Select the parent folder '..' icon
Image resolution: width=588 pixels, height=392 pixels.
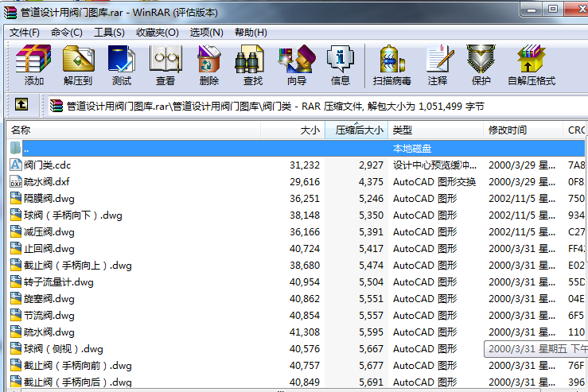pyautogui.click(x=15, y=148)
